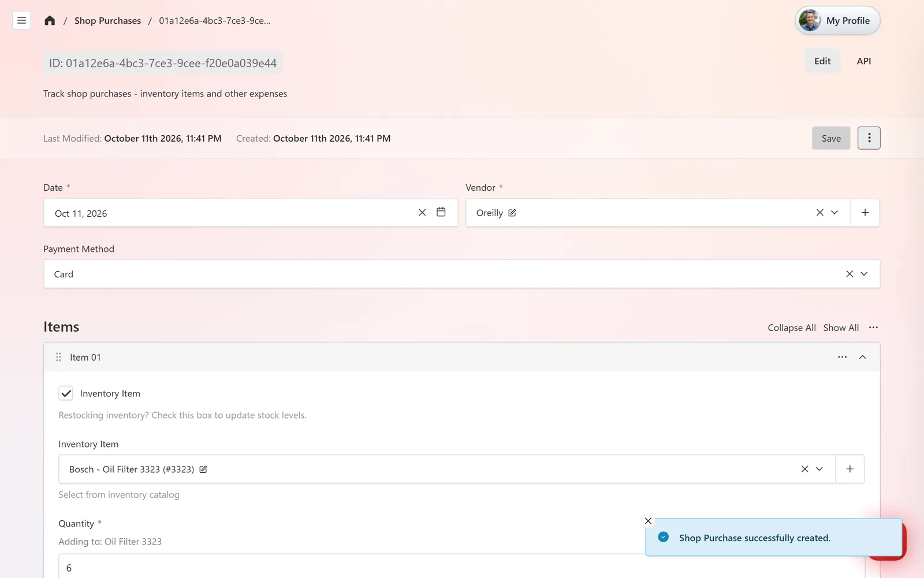Switch to the API tab
This screenshot has width=924, height=578.
click(864, 61)
